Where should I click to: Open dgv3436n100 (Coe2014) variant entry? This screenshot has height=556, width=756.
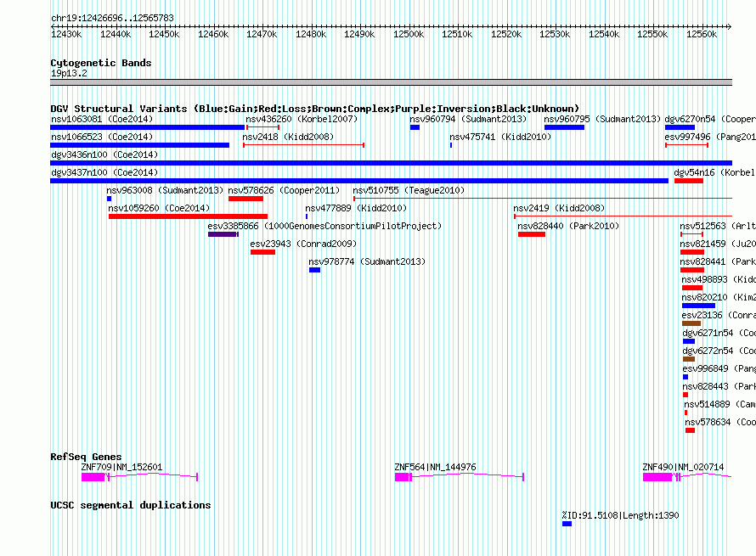pos(104,154)
